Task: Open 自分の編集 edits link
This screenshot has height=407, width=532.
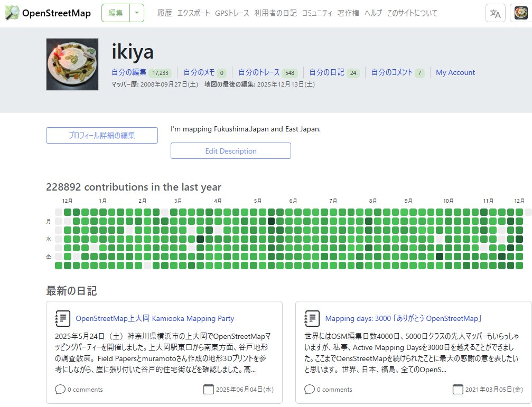Action: tap(129, 72)
